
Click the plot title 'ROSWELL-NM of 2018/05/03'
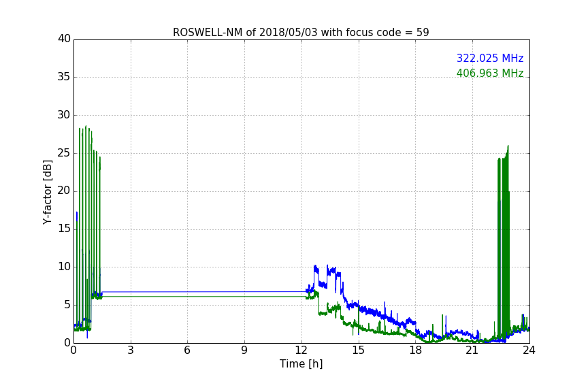[x=300, y=32]
